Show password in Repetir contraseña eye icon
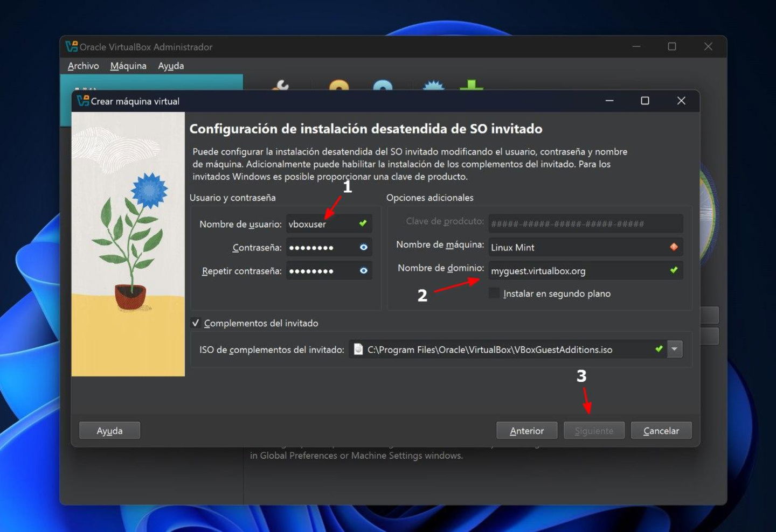 [364, 270]
